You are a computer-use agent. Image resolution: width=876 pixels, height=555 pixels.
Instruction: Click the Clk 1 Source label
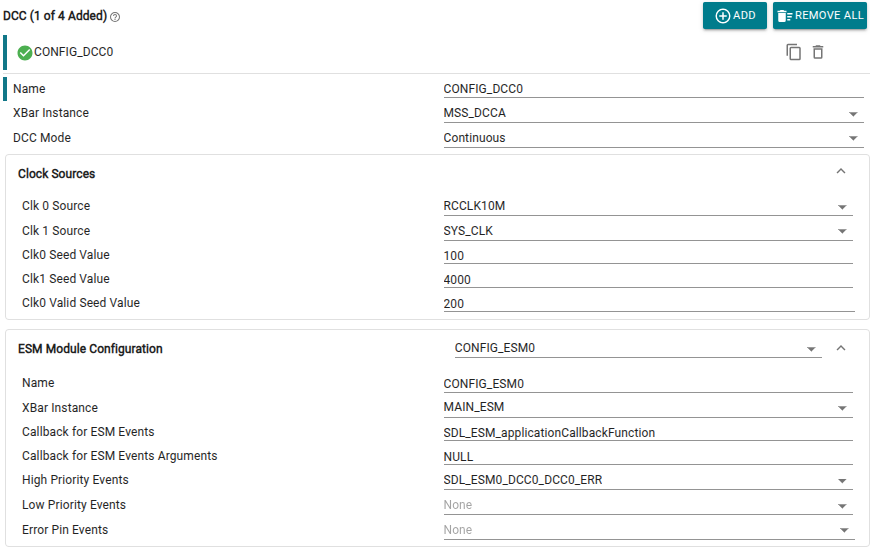coord(56,230)
